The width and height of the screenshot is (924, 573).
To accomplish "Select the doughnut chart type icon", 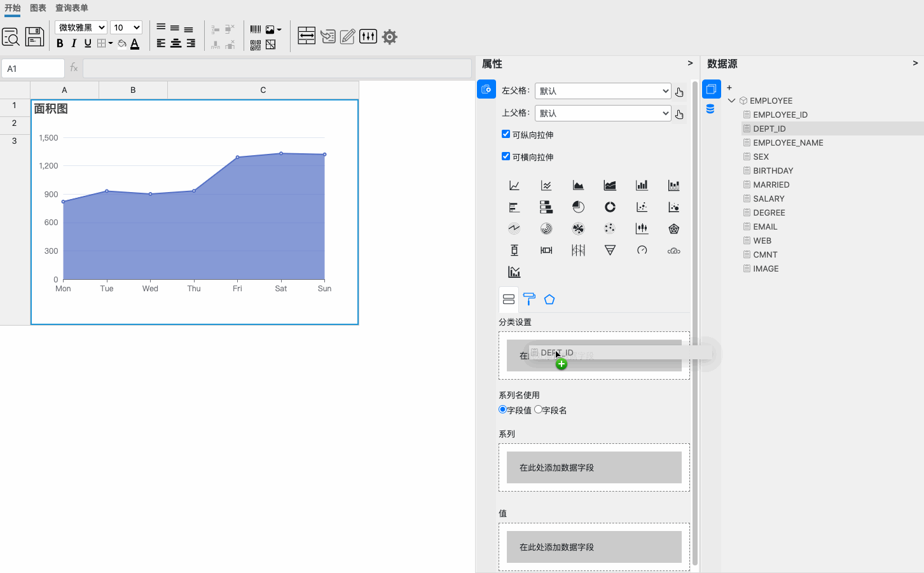I will pyautogui.click(x=610, y=207).
